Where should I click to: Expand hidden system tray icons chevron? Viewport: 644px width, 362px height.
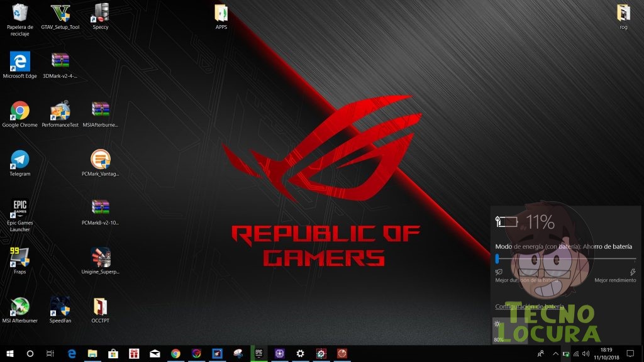[x=555, y=353]
